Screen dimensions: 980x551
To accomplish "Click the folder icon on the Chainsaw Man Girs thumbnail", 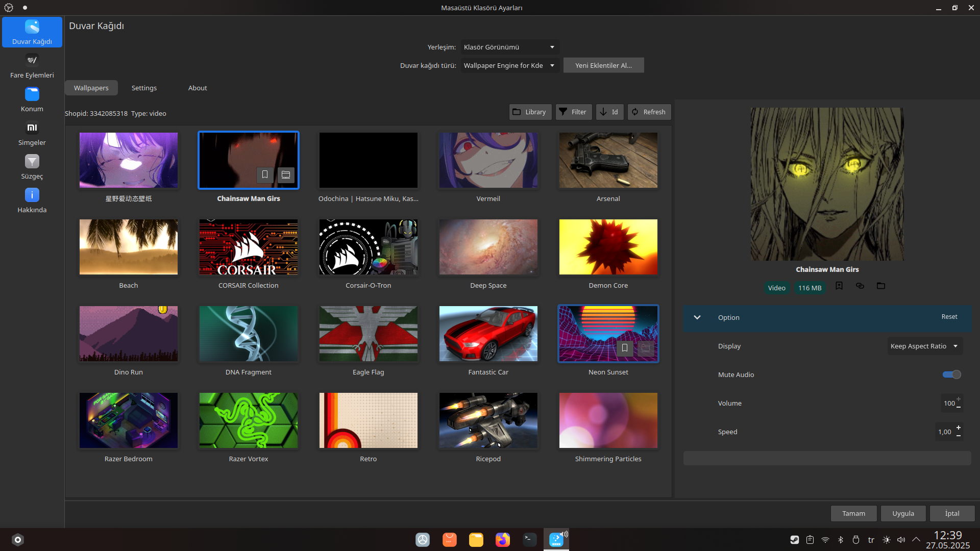I will tap(286, 174).
